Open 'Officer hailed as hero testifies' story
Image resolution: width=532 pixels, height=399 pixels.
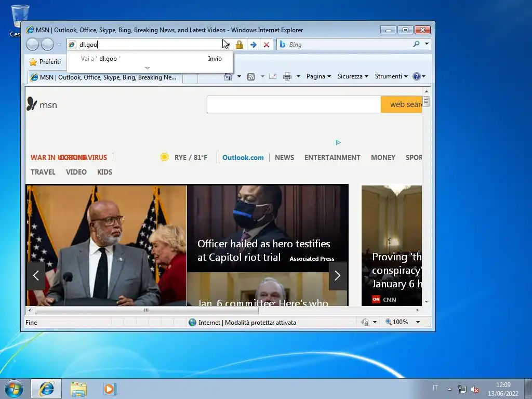pyautogui.click(x=263, y=250)
